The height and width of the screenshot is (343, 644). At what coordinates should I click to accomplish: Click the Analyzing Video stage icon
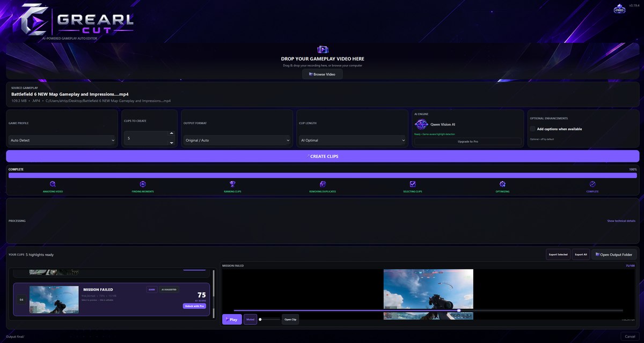click(x=53, y=184)
